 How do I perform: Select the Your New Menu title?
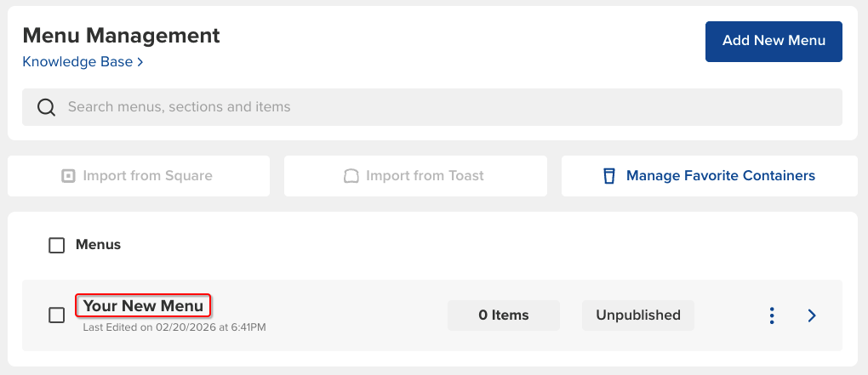tap(143, 306)
